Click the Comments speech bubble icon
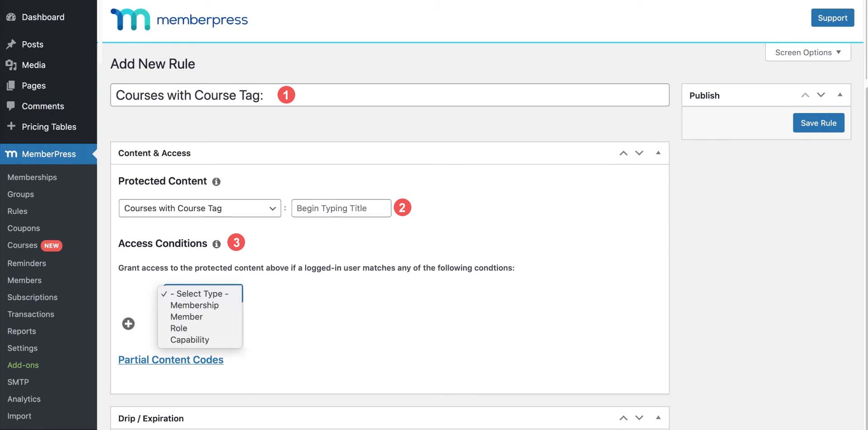This screenshot has width=868, height=430. [x=11, y=106]
